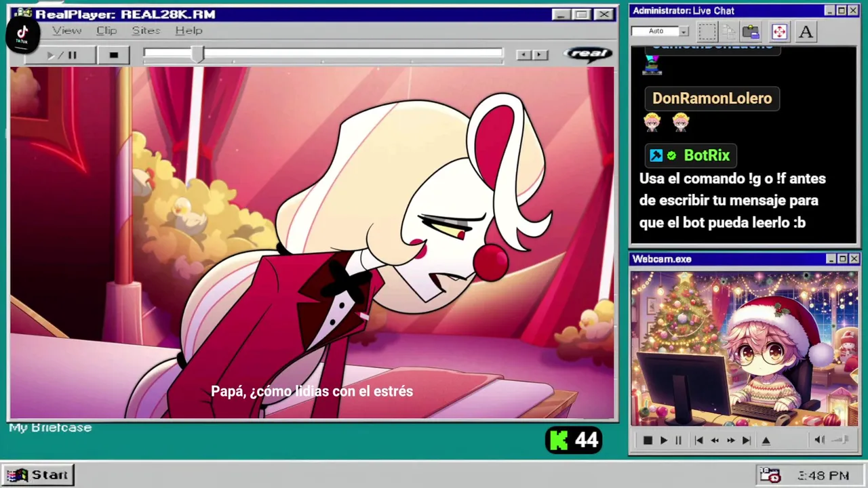Viewport: 868px width, 488px height.
Task: Pause the Webcam.exe stream
Action: (678, 441)
